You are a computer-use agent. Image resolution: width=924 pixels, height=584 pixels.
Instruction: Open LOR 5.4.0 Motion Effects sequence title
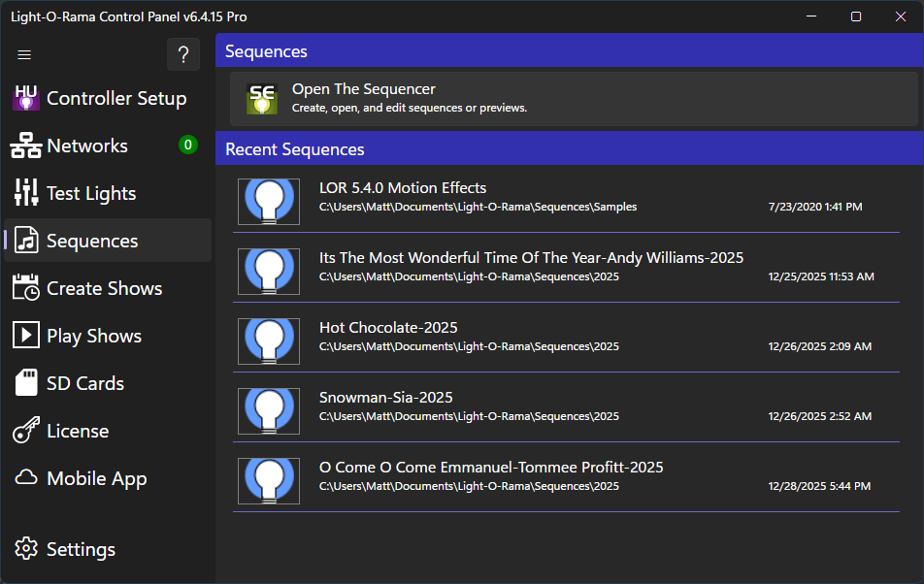click(x=403, y=188)
